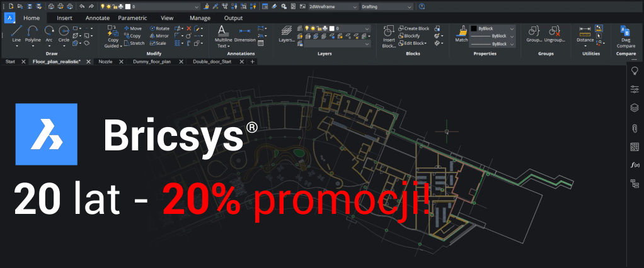Insert a table from Annotations

click(x=260, y=43)
